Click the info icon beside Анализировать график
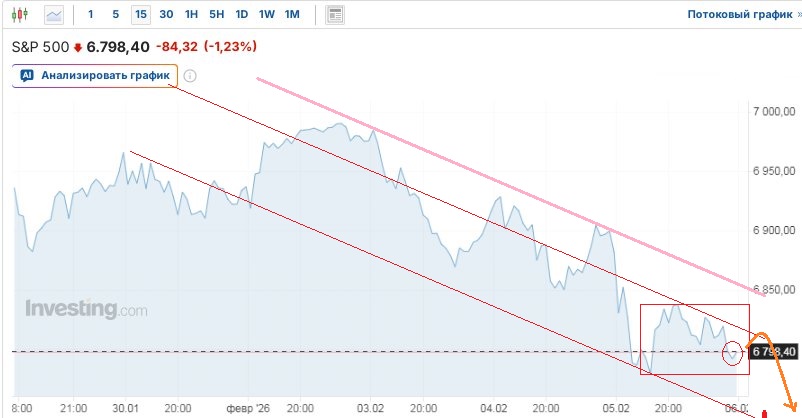Viewport: 802px width, 418px height. click(190, 75)
